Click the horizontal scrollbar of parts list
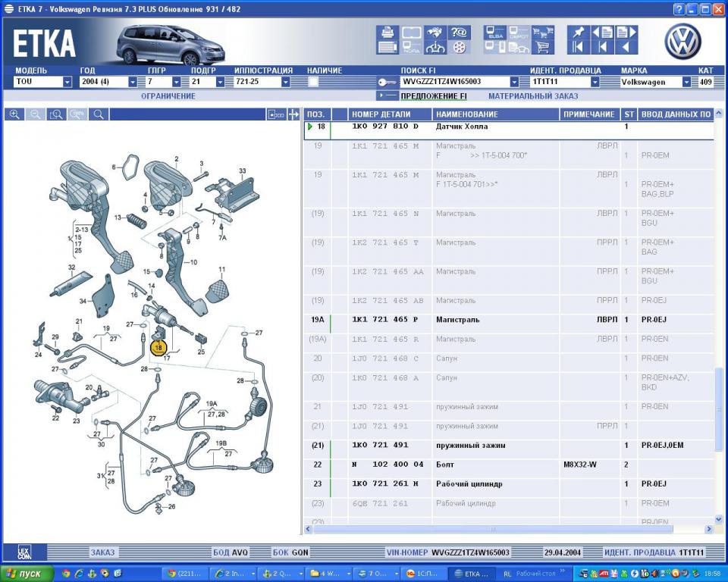This screenshot has width=728, height=582. point(492,529)
